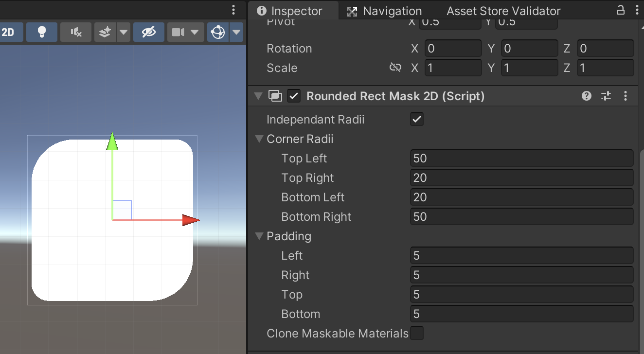Click the Scale Y field
This screenshot has width=644, height=354.
(529, 68)
